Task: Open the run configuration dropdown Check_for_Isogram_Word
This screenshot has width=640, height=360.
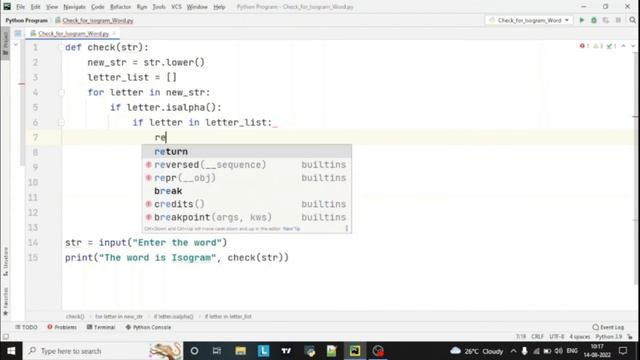Action: [529, 20]
